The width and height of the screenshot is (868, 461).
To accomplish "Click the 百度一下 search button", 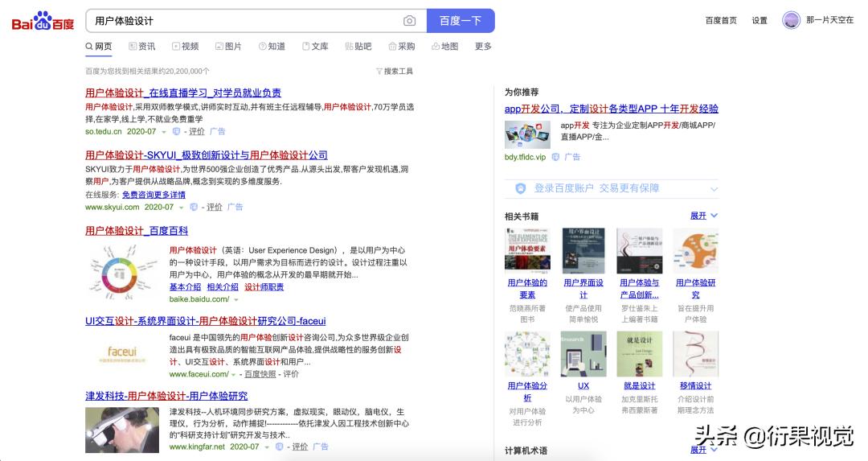I will coord(460,20).
